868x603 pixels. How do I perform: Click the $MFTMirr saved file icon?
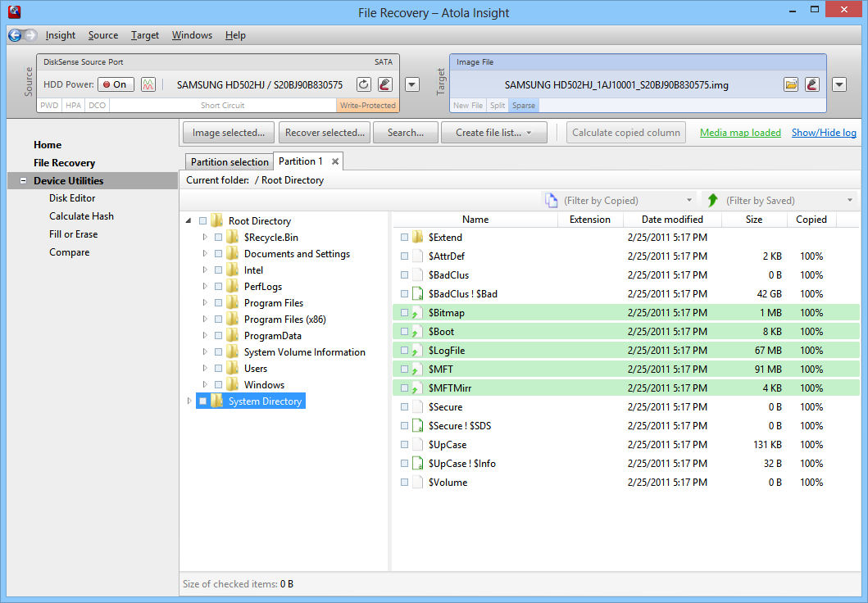coord(416,388)
